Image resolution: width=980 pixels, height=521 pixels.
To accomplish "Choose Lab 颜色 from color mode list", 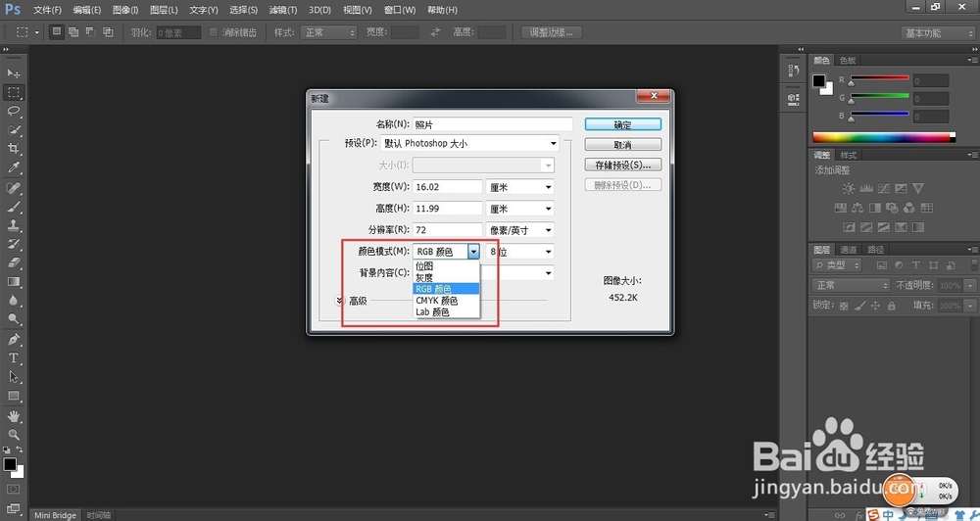I will click(x=446, y=311).
